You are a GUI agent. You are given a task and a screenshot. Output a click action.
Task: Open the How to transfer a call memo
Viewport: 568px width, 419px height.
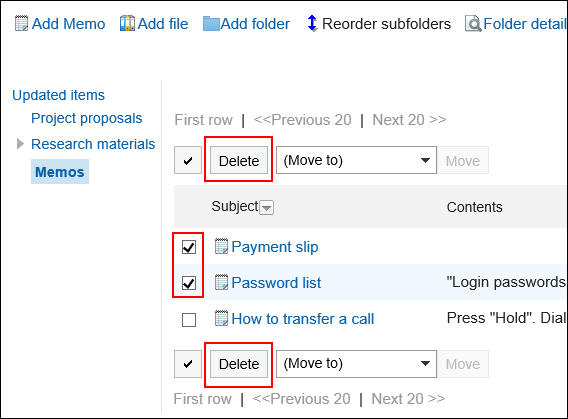click(x=302, y=319)
